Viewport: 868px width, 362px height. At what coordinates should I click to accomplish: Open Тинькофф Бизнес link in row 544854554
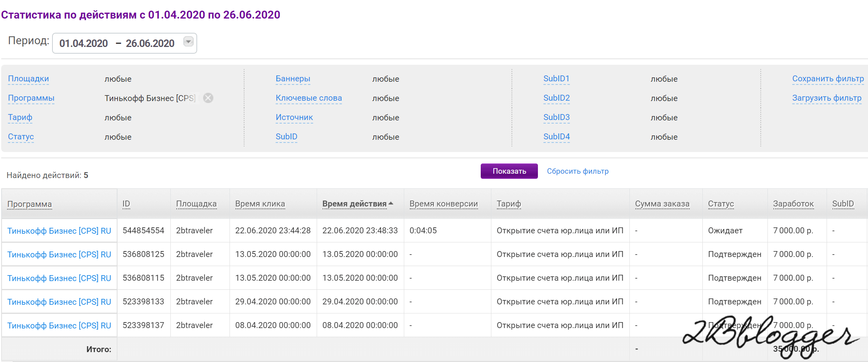(59, 231)
